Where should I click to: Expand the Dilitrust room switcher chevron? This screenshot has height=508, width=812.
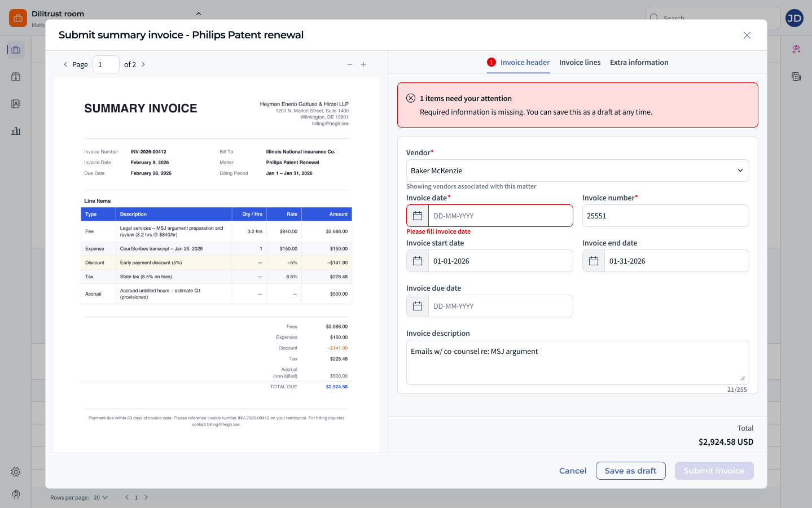[x=198, y=14]
